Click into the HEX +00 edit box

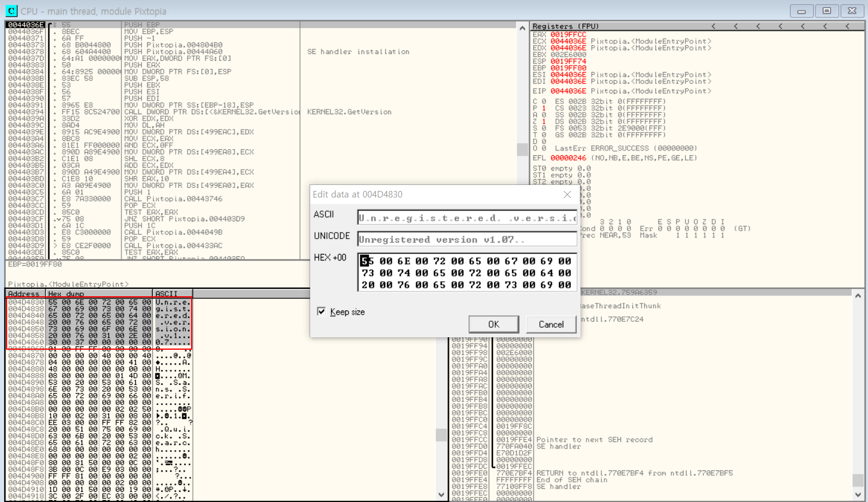467,272
